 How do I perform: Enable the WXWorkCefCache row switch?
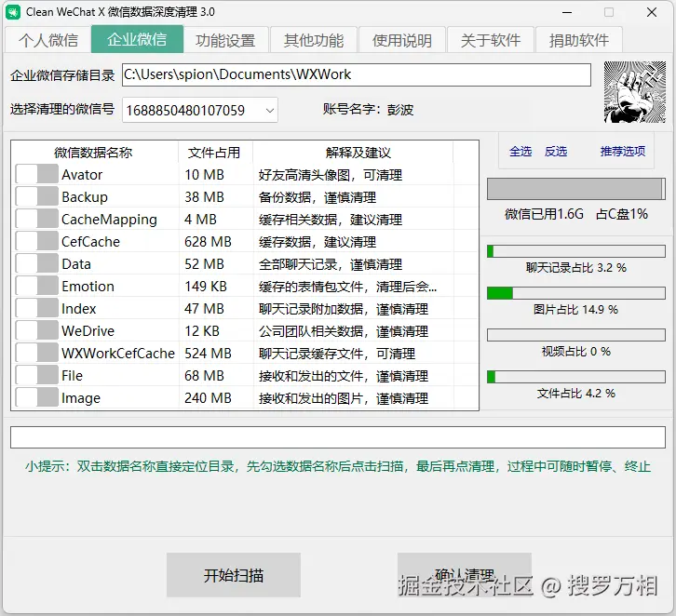pyautogui.click(x=36, y=354)
